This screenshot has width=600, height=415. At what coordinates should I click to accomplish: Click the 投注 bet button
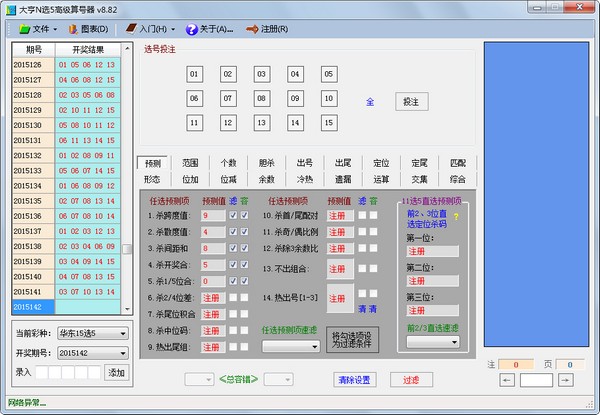(411, 102)
